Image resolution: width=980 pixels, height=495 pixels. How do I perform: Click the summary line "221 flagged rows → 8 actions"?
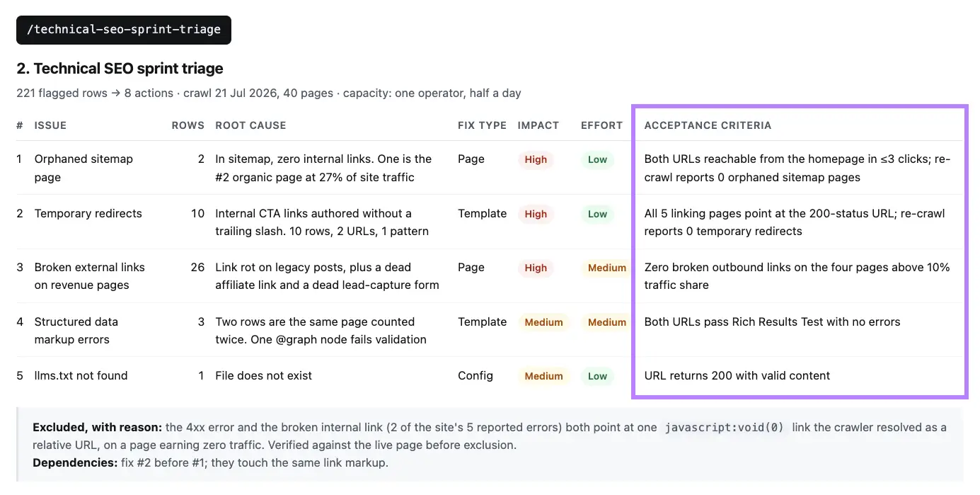[x=96, y=93]
